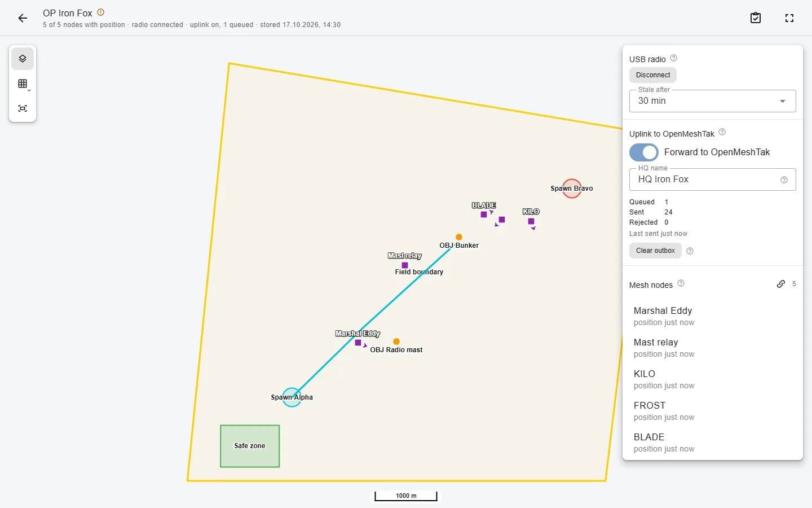The height and width of the screenshot is (508, 812).
Task: Enter fullscreen mode
Action: tap(789, 18)
